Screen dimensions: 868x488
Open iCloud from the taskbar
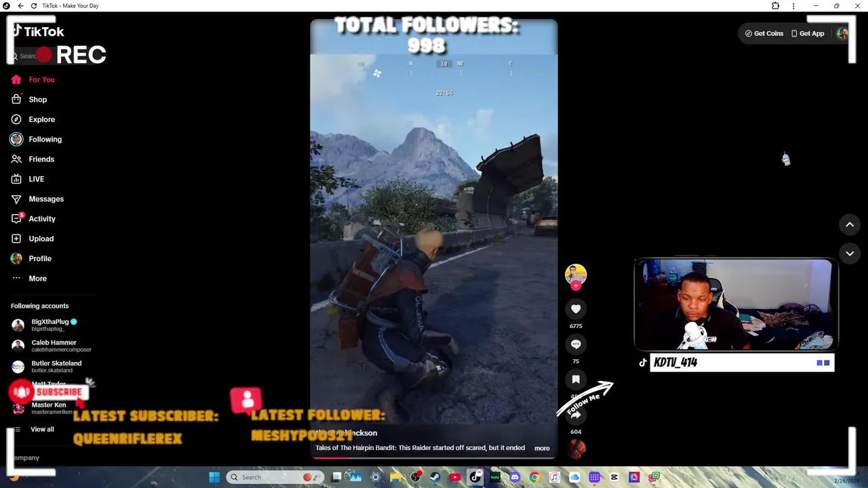point(574,477)
